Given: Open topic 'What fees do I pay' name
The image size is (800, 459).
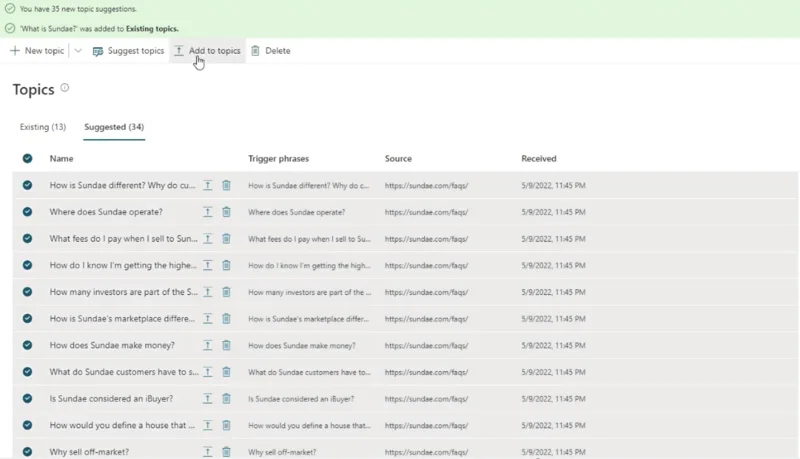Looking at the screenshot, I should click(123, 239).
